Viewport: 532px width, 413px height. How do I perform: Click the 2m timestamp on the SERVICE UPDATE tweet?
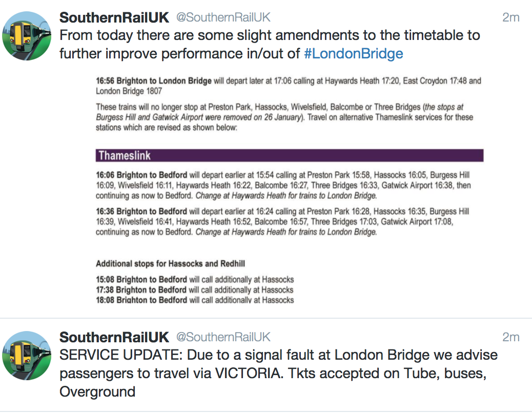click(x=510, y=337)
